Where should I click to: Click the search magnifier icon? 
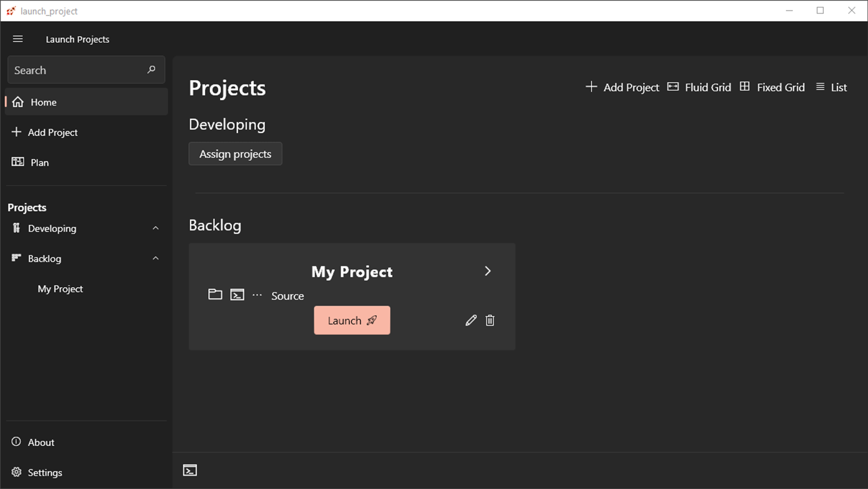click(x=151, y=70)
